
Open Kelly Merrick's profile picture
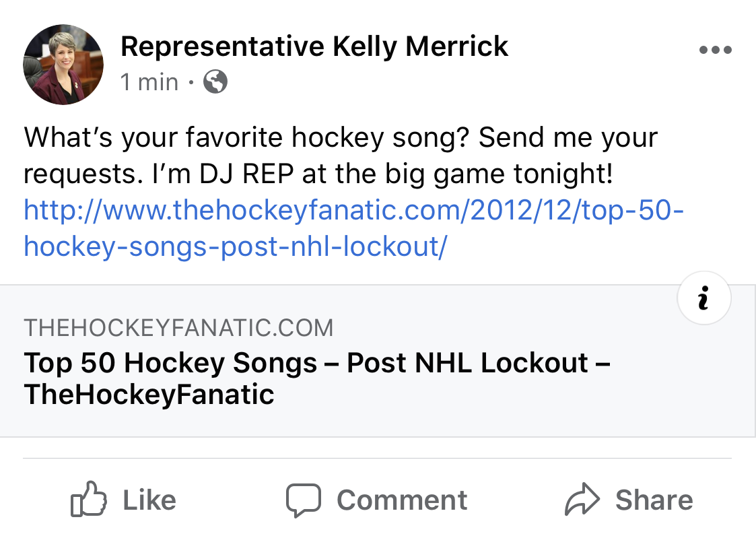coord(63,64)
